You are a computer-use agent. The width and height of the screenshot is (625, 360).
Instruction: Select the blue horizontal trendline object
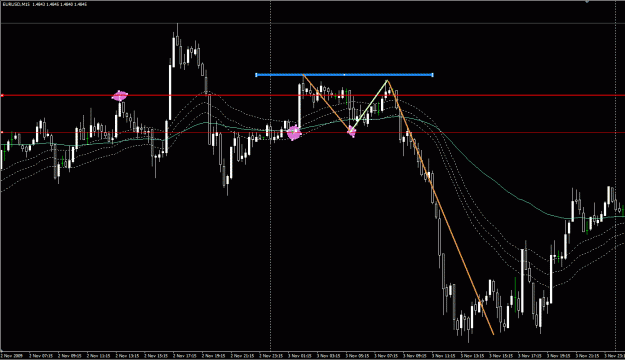pos(344,75)
